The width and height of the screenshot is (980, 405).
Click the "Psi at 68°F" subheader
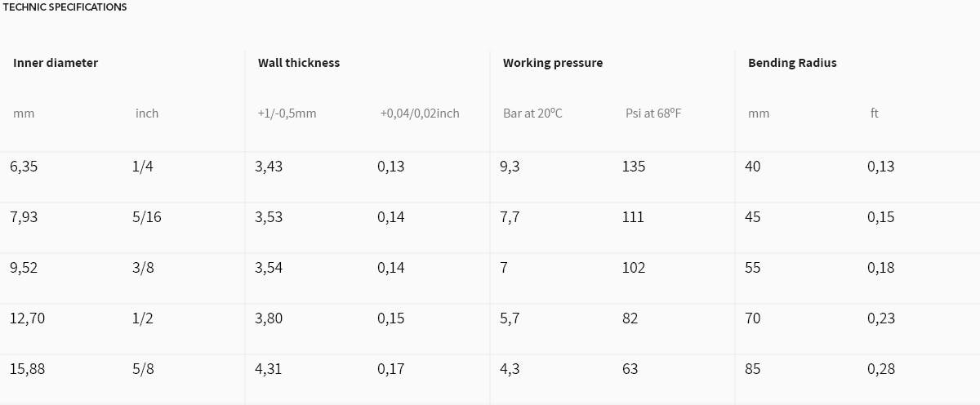point(653,113)
